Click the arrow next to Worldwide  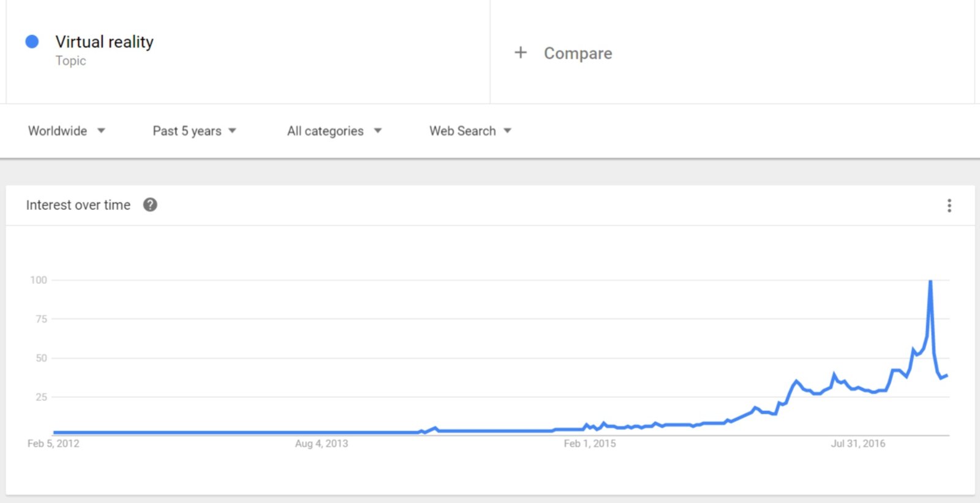click(101, 130)
